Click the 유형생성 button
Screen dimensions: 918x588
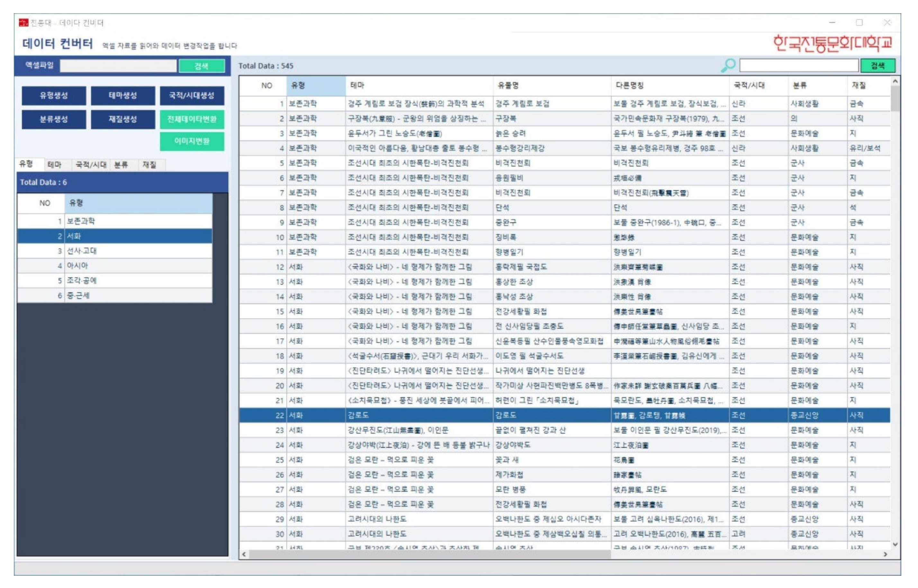54,95
